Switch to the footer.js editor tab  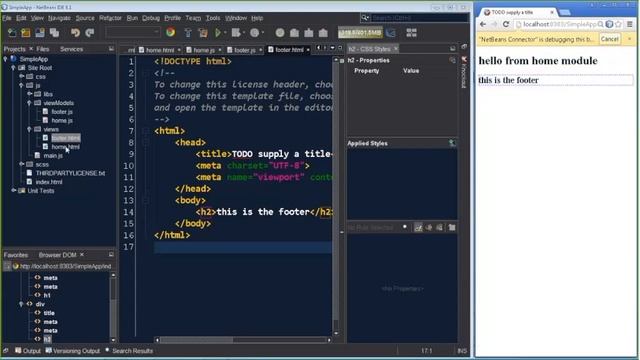click(244, 50)
